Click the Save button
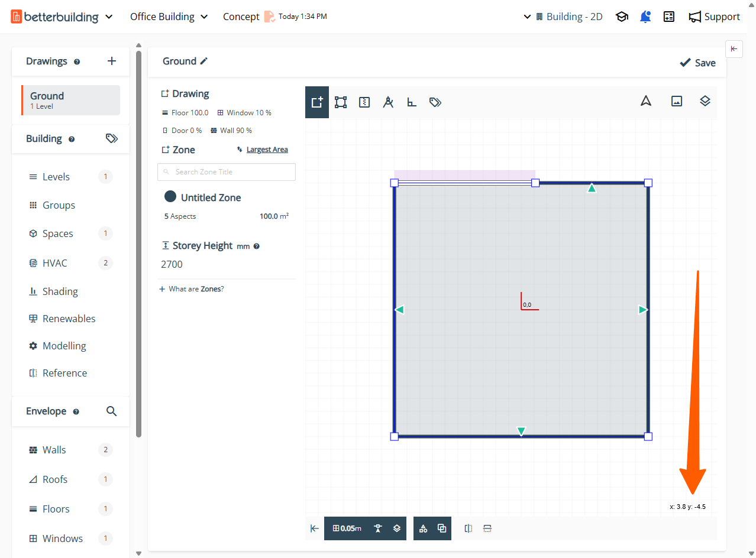This screenshot has height=558, width=756. (x=697, y=63)
